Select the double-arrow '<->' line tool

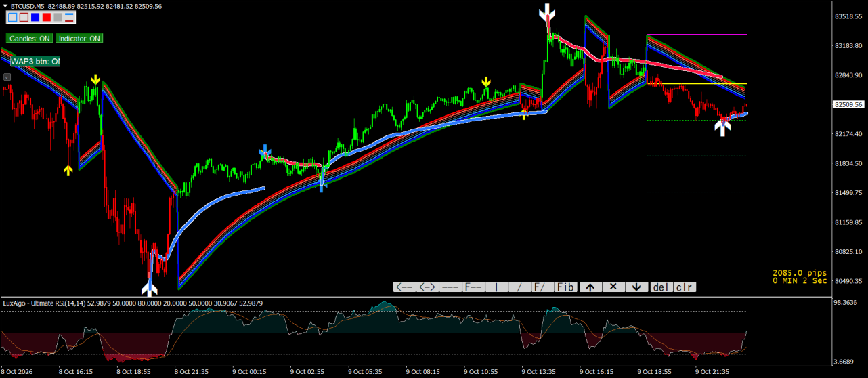427,287
